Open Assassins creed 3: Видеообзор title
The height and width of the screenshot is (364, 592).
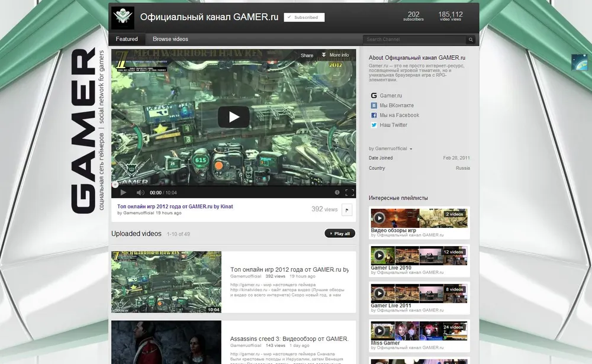[289, 339]
